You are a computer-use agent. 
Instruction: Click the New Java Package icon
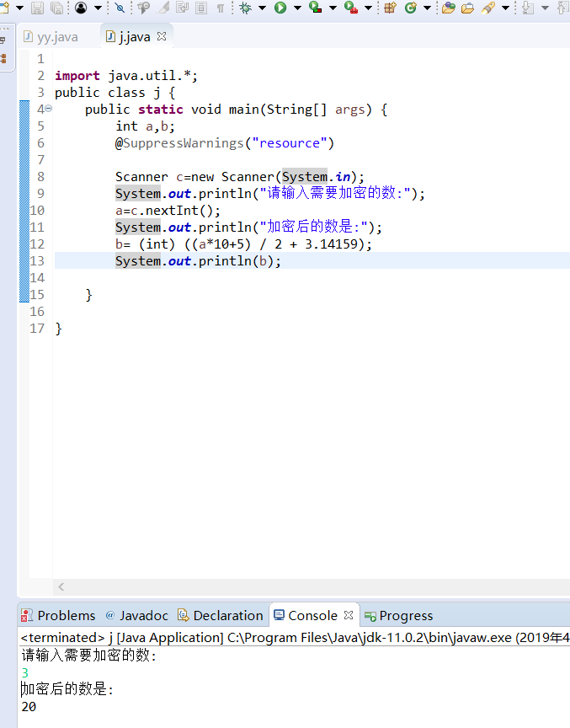[x=390, y=8]
